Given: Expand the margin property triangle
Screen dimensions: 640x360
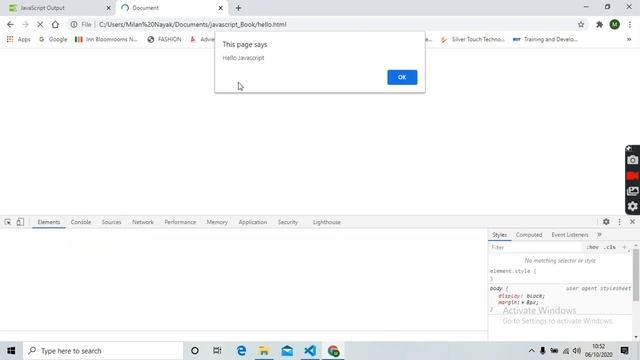Looking at the screenshot, I should (x=522, y=302).
